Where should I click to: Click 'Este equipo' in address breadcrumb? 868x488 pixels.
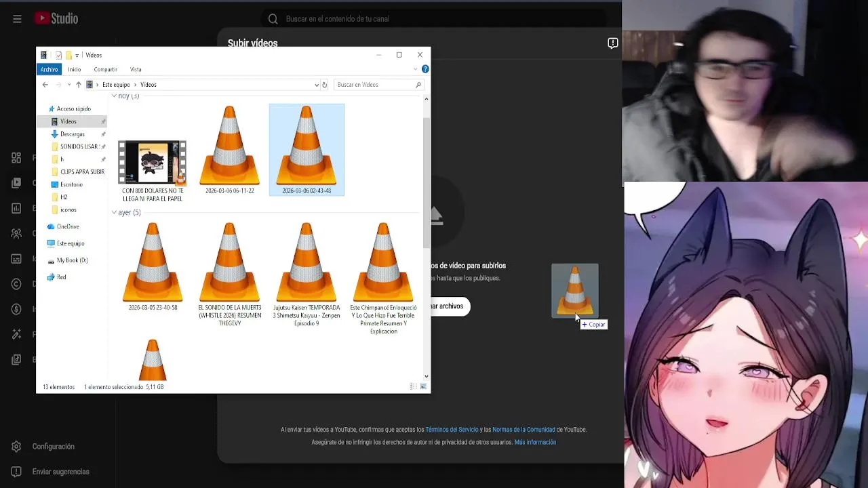[x=116, y=85]
